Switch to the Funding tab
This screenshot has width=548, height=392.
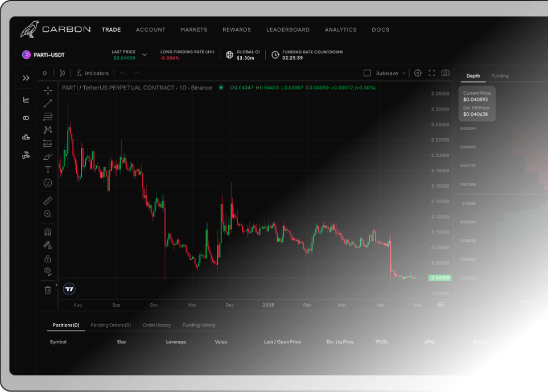(500, 76)
